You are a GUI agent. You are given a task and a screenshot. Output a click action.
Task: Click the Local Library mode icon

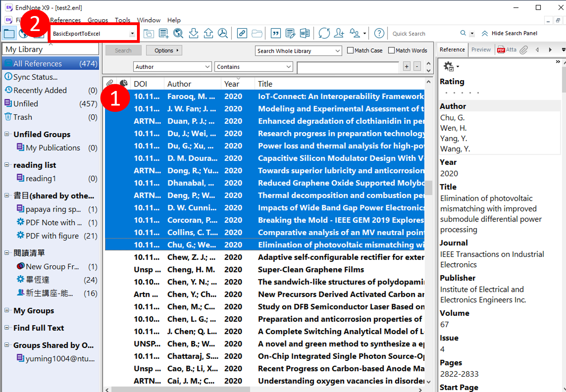coord(9,33)
